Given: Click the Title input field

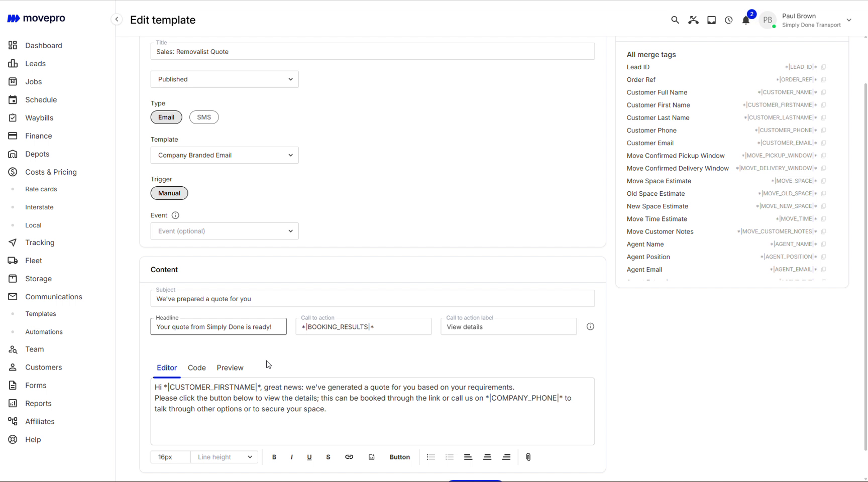Looking at the screenshot, I should (x=373, y=52).
